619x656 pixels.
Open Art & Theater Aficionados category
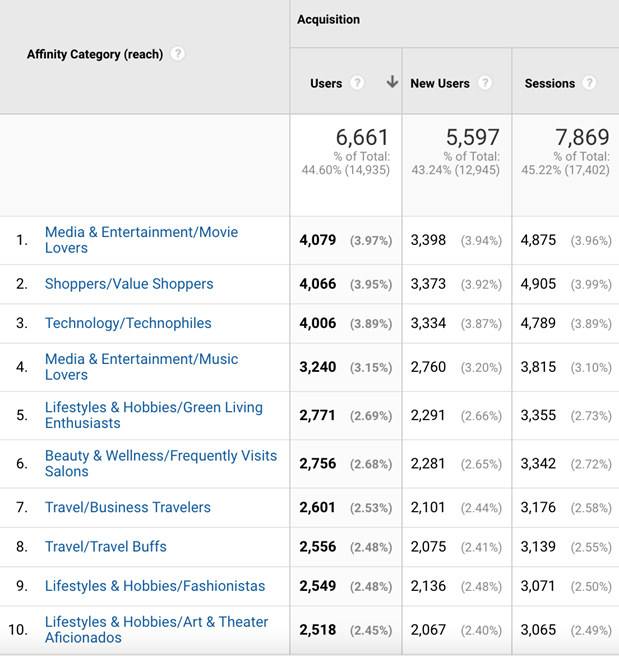pos(156,629)
